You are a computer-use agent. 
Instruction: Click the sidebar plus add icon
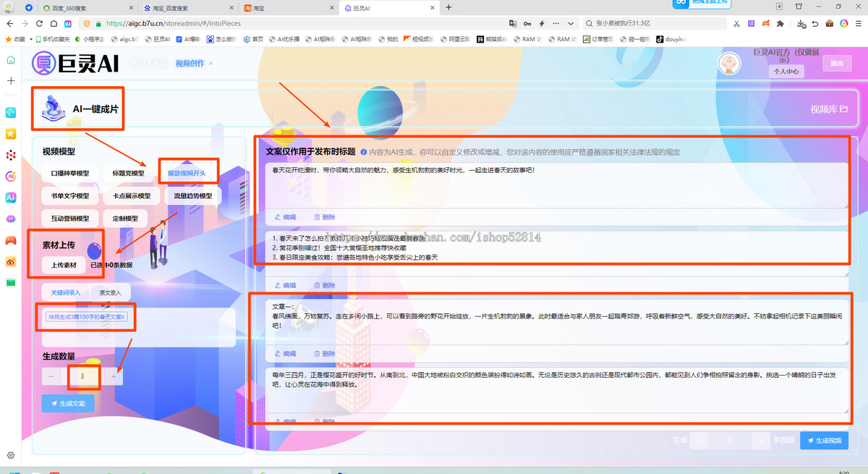[x=10, y=80]
